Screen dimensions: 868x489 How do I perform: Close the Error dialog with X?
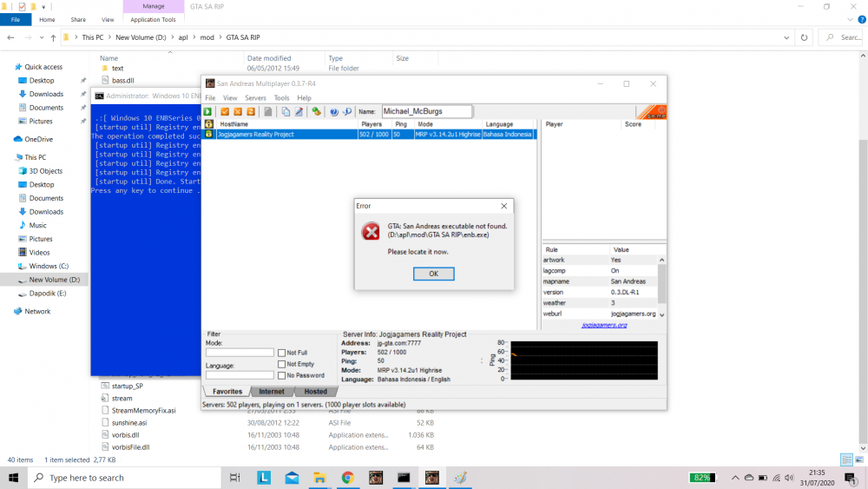point(503,206)
